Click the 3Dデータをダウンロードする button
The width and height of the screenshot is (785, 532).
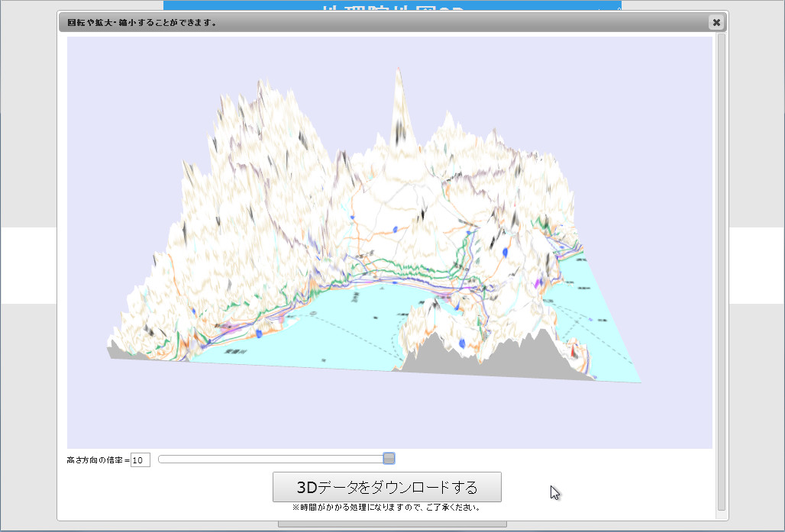coord(387,487)
